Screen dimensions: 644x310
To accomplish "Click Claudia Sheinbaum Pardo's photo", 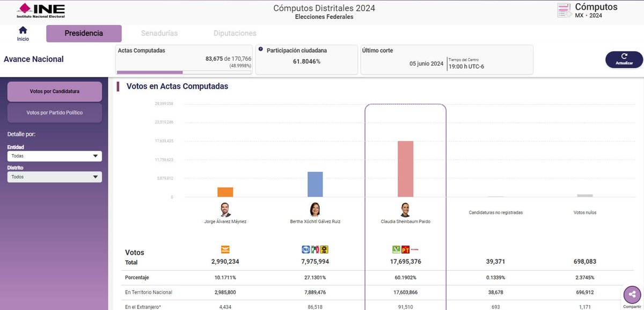I will click(x=405, y=210).
